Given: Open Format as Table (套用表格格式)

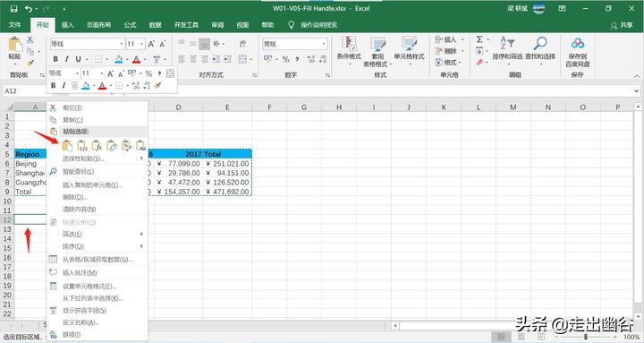Looking at the screenshot, I should point(377,52).
